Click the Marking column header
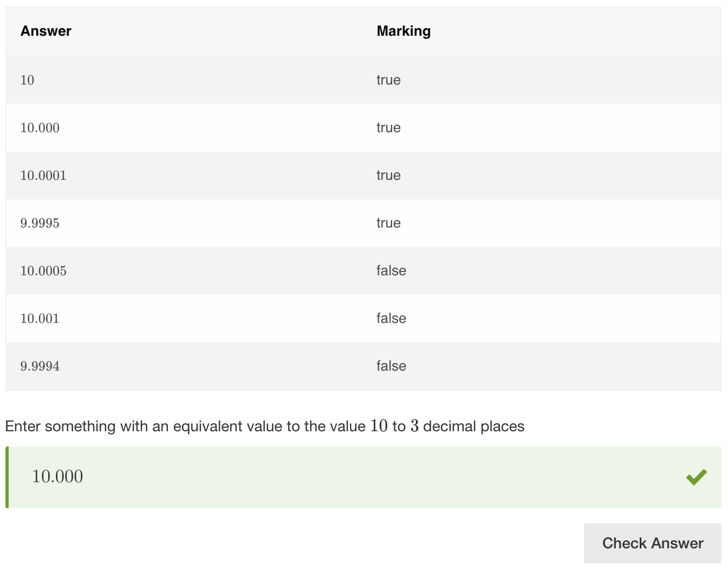 click(404, 31)
